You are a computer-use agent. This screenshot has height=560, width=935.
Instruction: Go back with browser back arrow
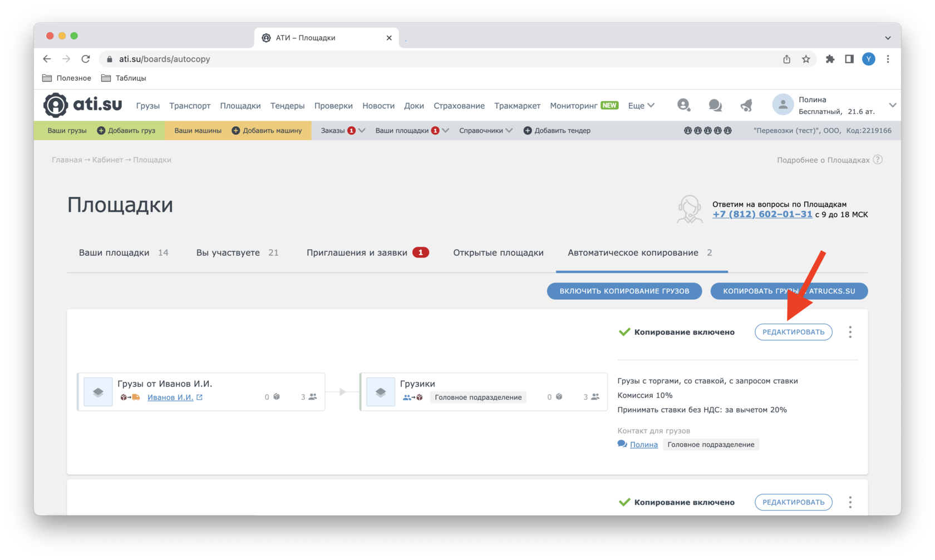47,59
